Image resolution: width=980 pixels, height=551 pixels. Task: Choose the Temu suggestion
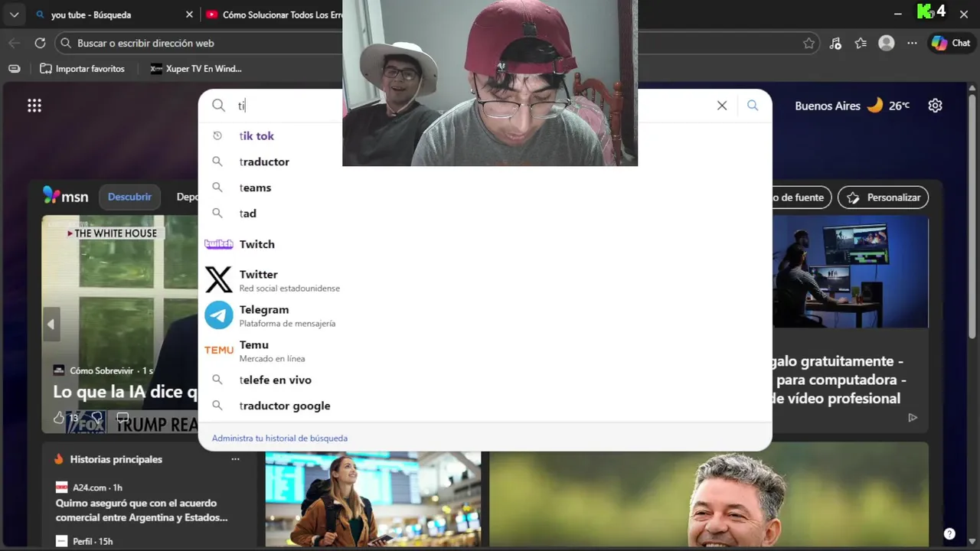coord(485,350)
